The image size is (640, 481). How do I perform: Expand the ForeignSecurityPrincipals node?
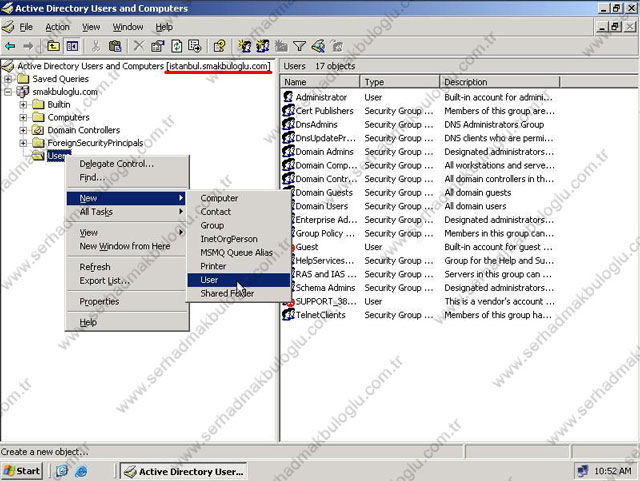coord(23,143)
